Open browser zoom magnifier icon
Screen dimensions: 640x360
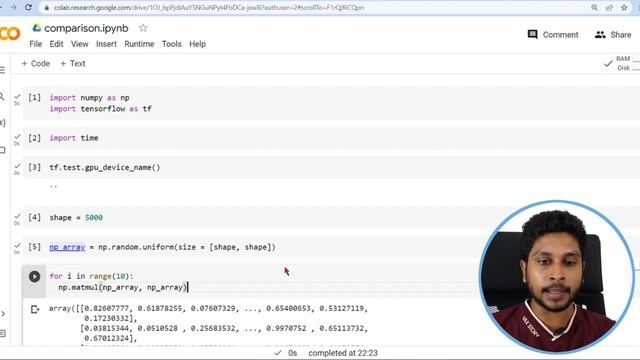(594, 7)
